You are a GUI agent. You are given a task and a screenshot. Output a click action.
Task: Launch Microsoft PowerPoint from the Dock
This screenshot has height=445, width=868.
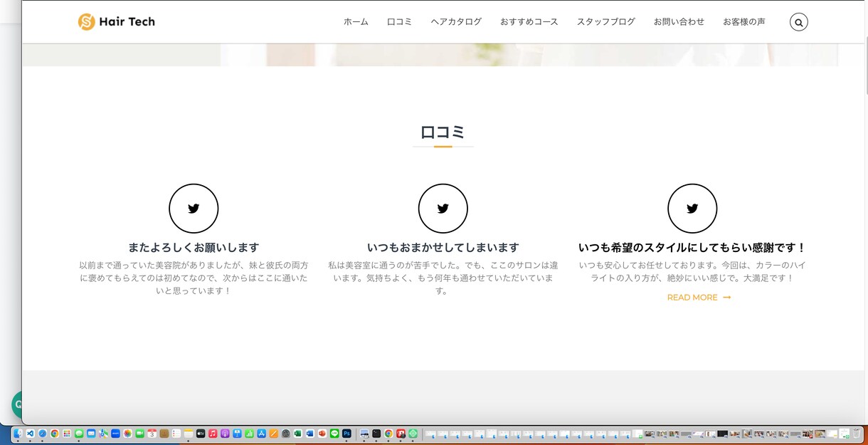coord(322,433)
